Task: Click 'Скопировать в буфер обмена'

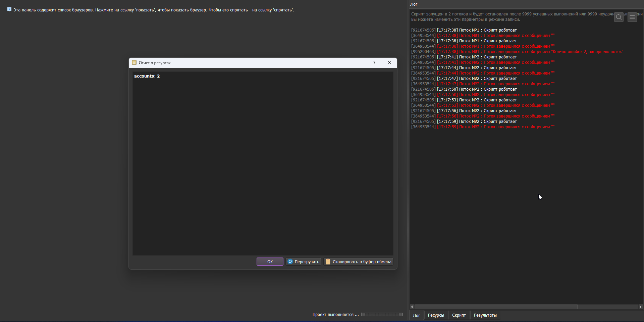Action: point(358,262)
